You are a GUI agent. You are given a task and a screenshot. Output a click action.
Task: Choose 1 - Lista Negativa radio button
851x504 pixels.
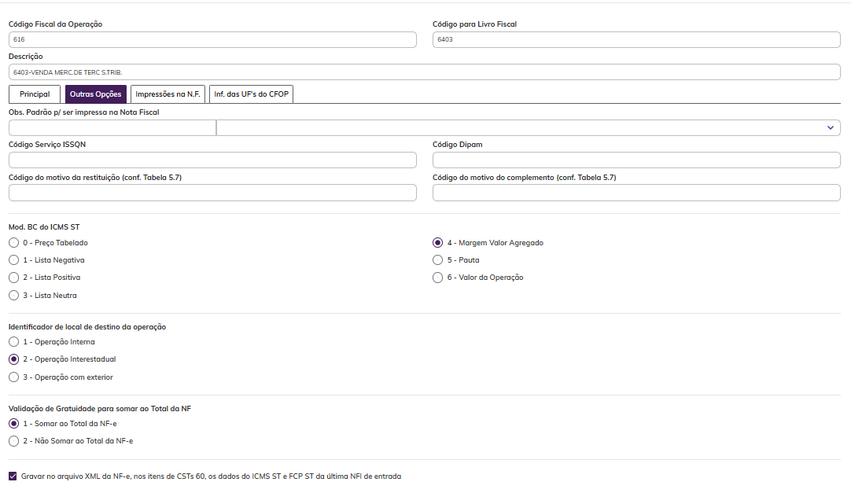[13, 260]
